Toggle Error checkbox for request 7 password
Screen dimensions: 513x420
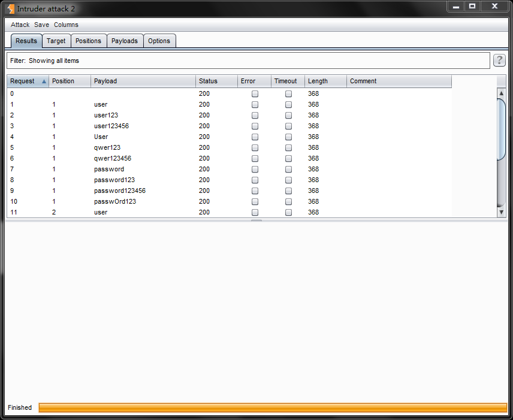pyautogui.click(x=255, y=170)
